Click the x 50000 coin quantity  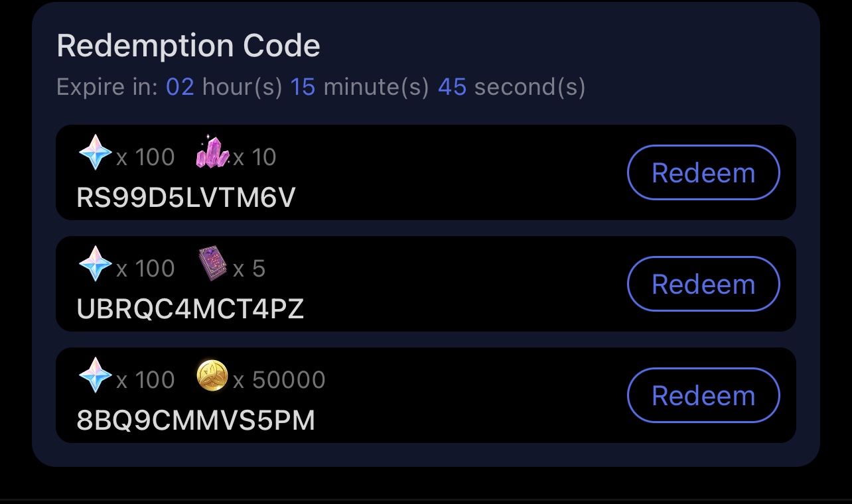(x=279, y=380)
